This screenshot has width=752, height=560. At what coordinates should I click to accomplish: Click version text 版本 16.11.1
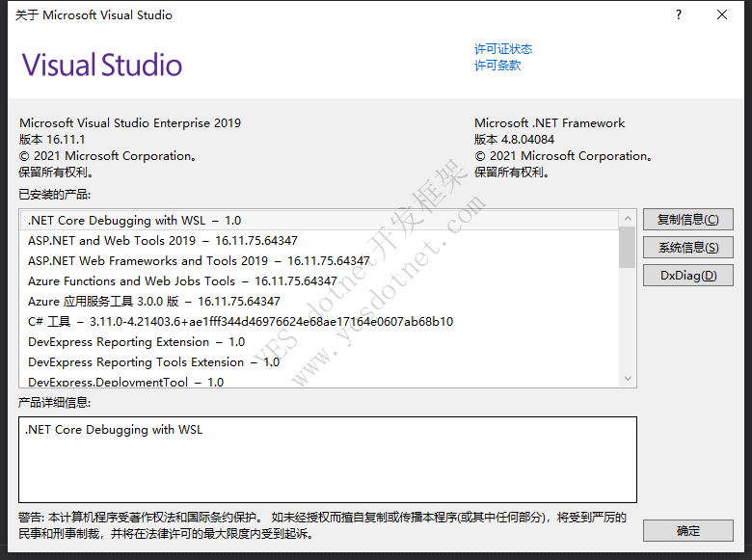click(x=52, y=139)
